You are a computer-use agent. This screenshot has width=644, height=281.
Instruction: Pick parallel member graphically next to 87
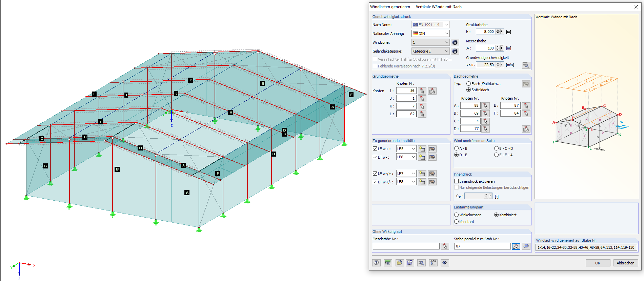[x=516, y=246]
